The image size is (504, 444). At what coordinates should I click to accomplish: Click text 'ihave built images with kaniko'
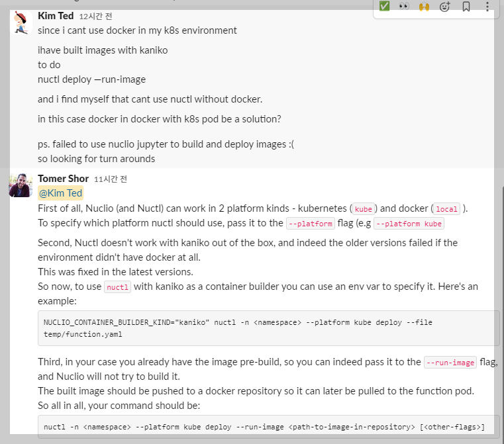pos(103,50)
